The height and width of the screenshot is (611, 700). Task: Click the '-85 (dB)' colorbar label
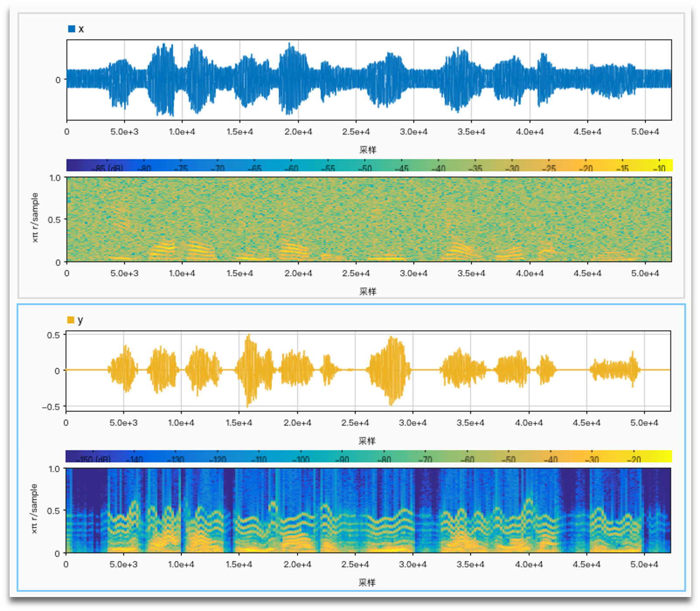pyautogui.click(x=107, y=168)
